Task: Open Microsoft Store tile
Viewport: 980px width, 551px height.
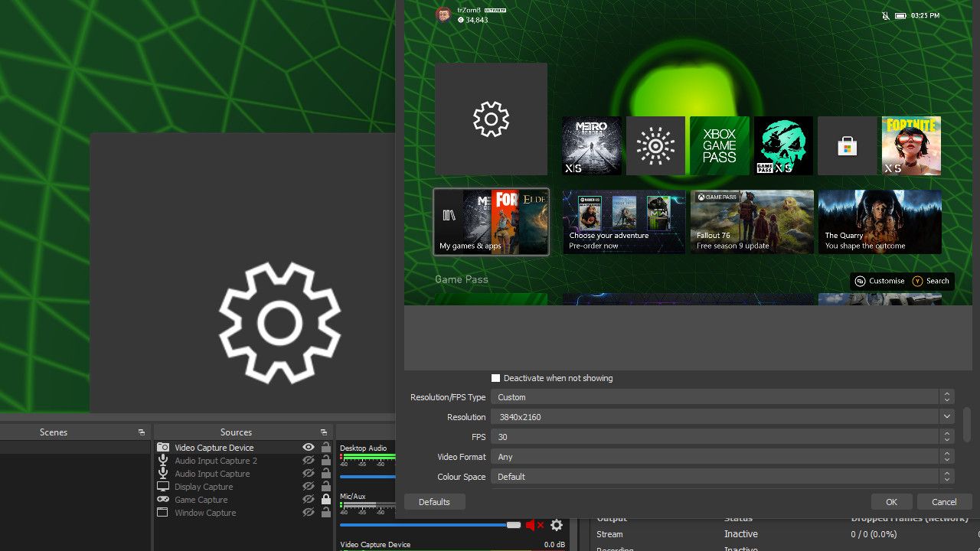Action: click(848, 146)
